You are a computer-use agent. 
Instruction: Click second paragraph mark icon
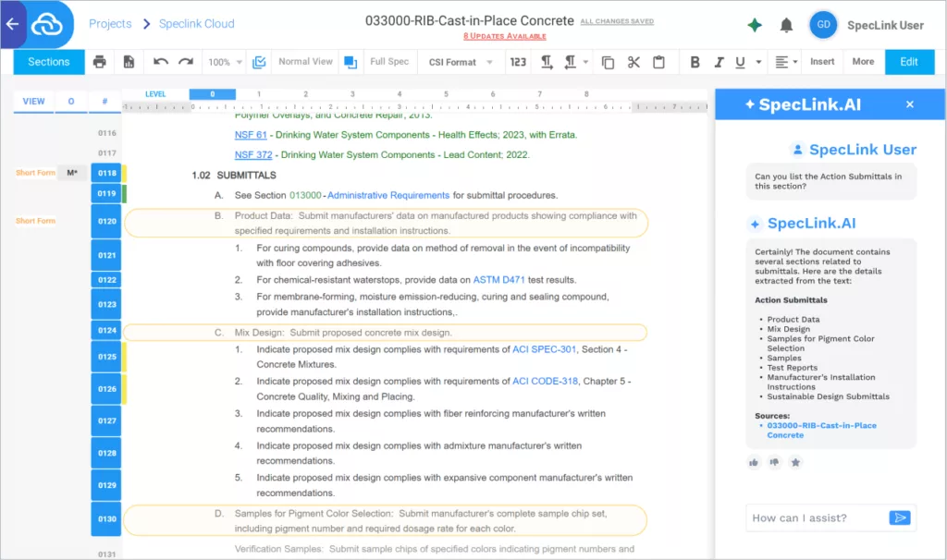[570, 62]
